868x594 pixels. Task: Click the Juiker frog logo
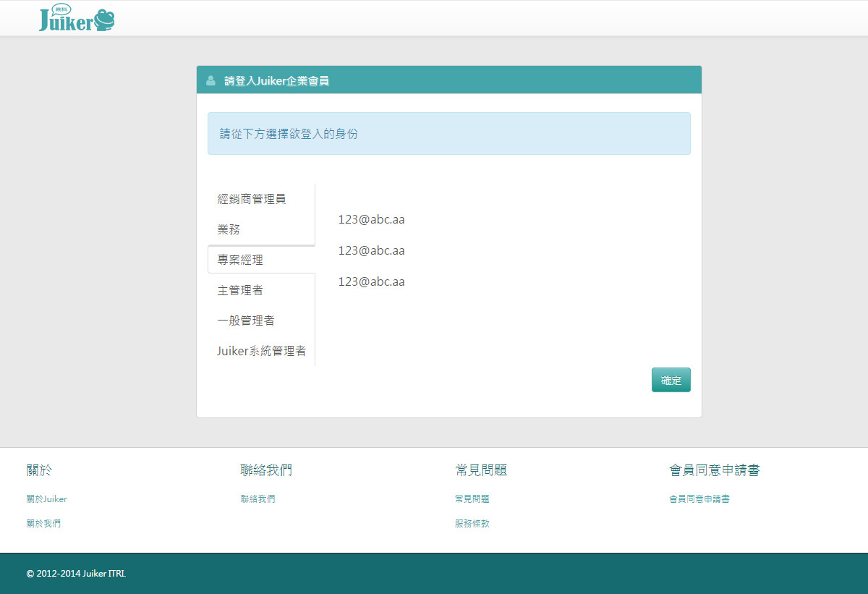point(77,18)
